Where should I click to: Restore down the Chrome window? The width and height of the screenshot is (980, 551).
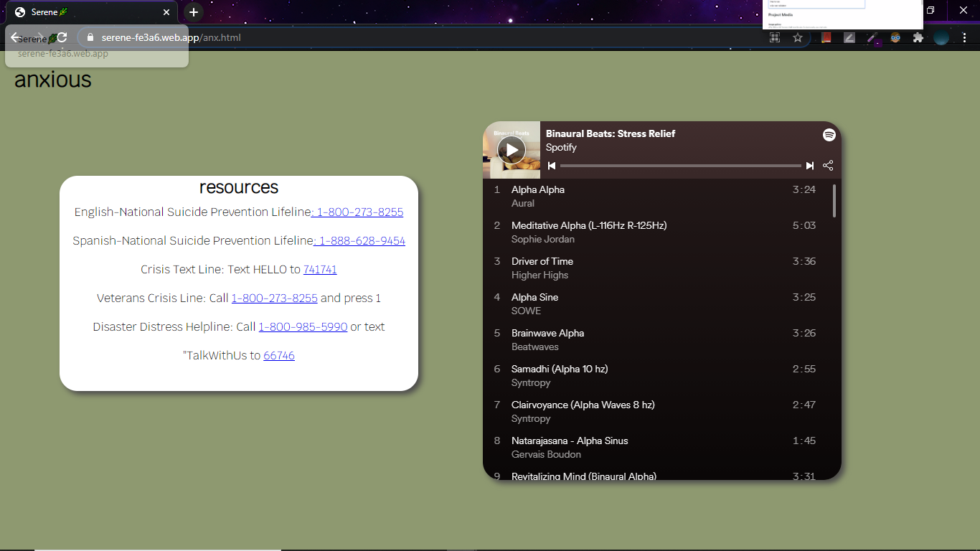tap(931, 10)
